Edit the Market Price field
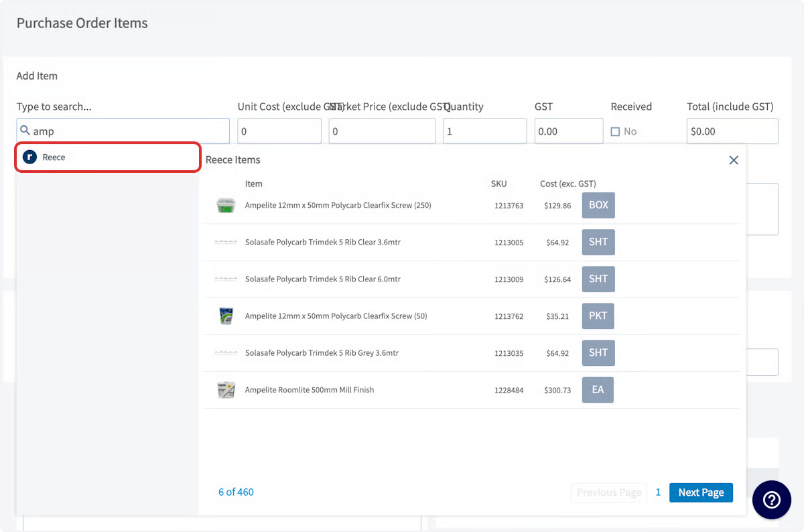Screen dimensions: 804x532 point(382,131)
